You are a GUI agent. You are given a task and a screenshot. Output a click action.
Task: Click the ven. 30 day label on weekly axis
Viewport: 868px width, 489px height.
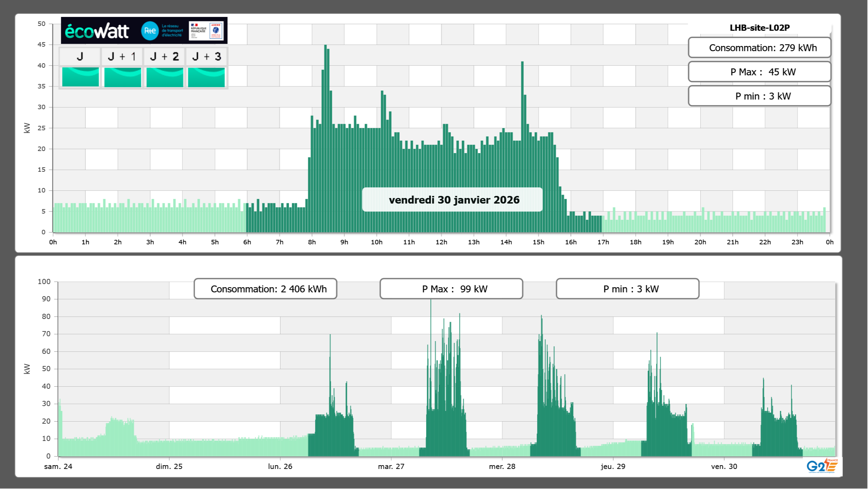pyautogui.click(x=724, y=466)
